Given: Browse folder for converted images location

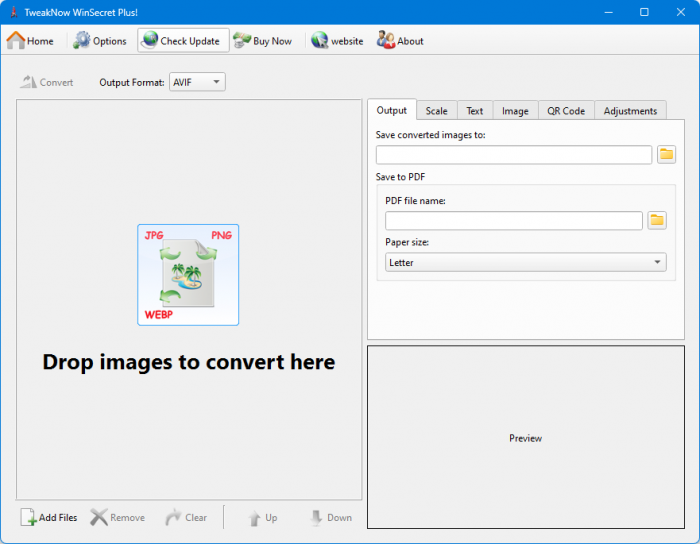Looking at the screenshot, I should point(666,154).
